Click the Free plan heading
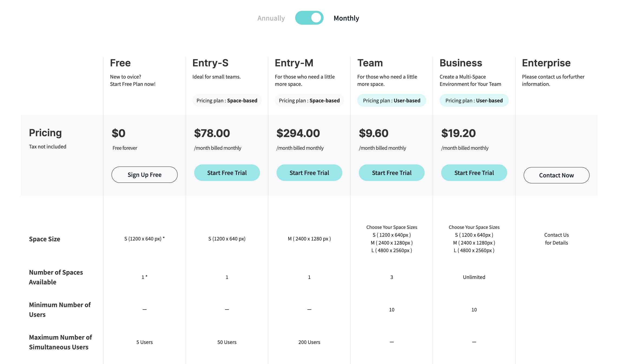 point(120,63)
